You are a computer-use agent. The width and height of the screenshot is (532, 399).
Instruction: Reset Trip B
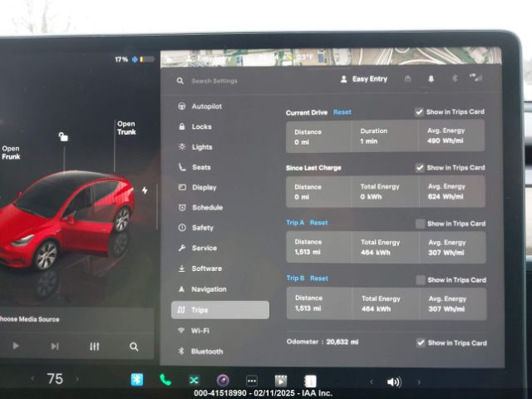click(319, 278)
